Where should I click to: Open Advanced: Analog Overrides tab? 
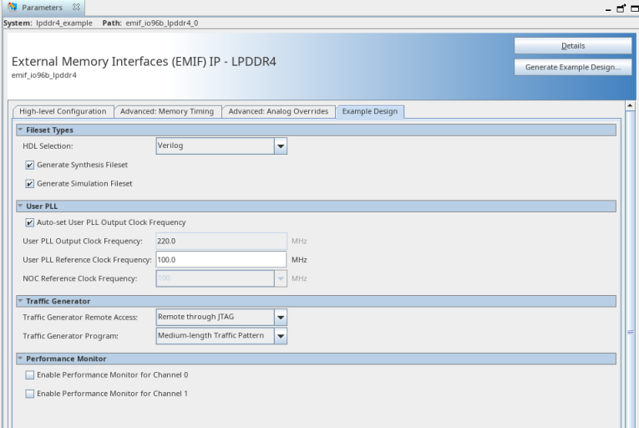coord(278,111)
